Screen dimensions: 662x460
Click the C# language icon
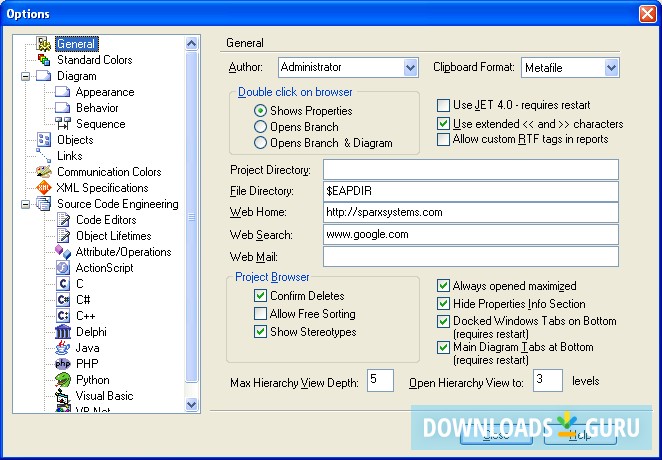click(63, 300)
